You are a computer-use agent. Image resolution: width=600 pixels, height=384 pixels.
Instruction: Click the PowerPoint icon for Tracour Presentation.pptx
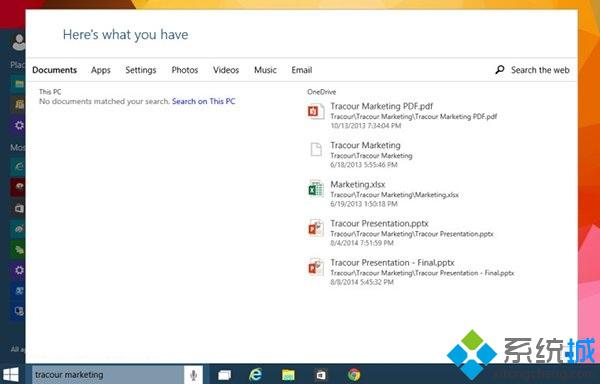tap(316, 228)
